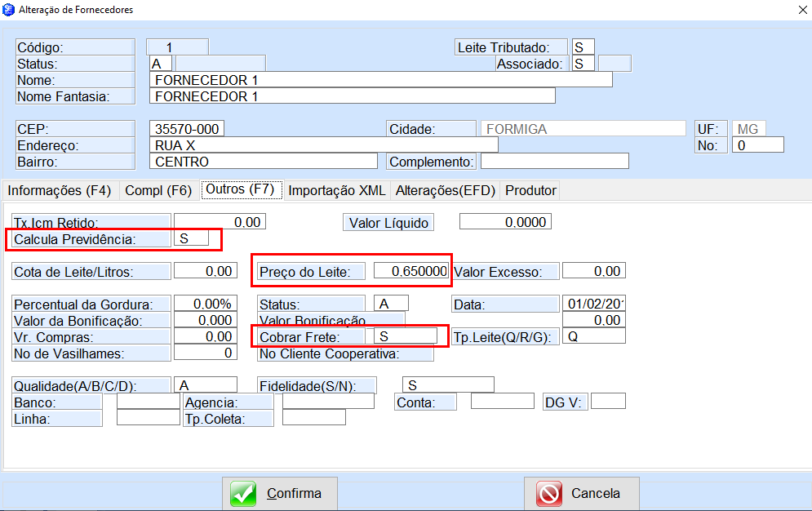This screenshot has width=812, height=511.
Task: Switch to the Informações (F4) tab
Action: tap(60, 190)
